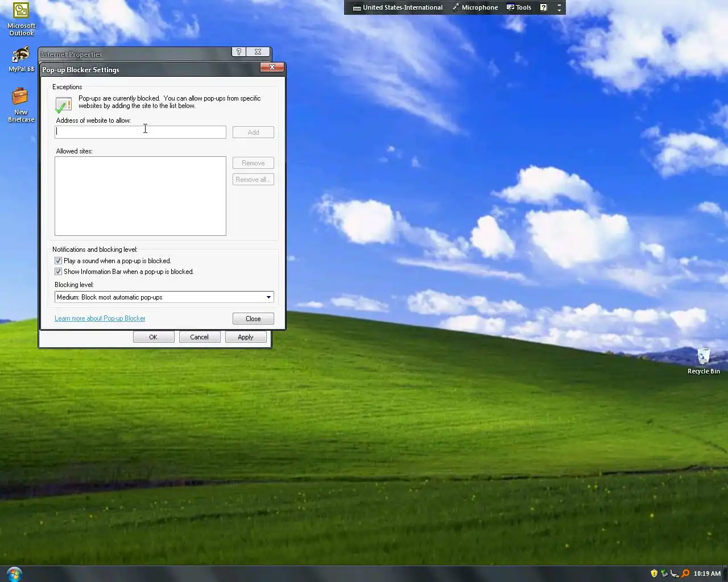Open the Microsoft Outlook desktop icon
Screen dimensions: 728x582
(x=21, y=19)
